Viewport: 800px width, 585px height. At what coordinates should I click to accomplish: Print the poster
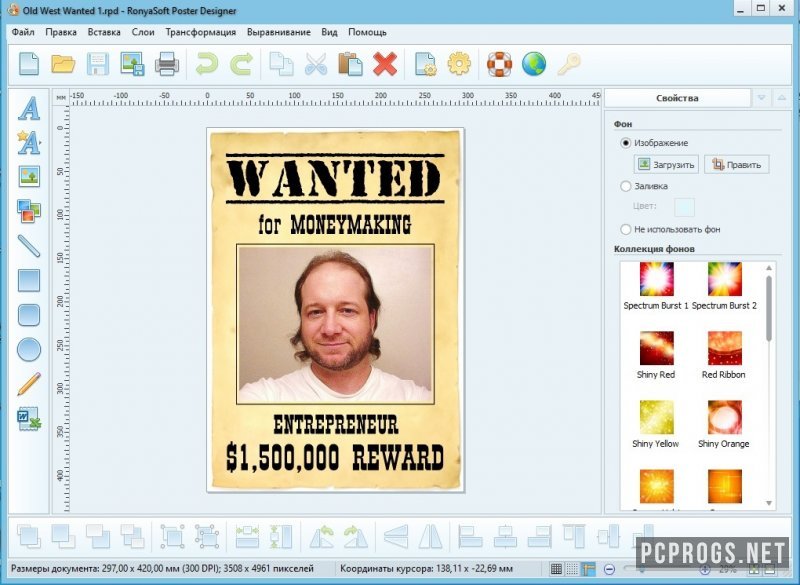167,64
